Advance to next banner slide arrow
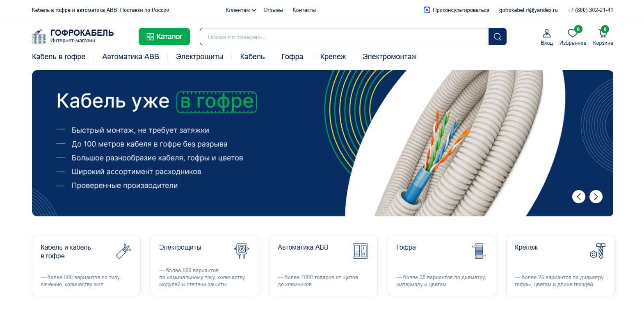Viewport: 644px width, 312px height. click(596, 197)
